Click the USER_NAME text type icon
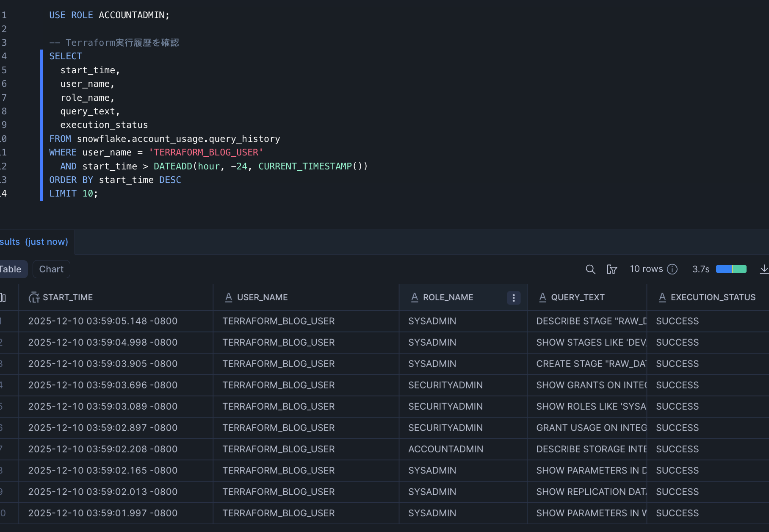 229,298
